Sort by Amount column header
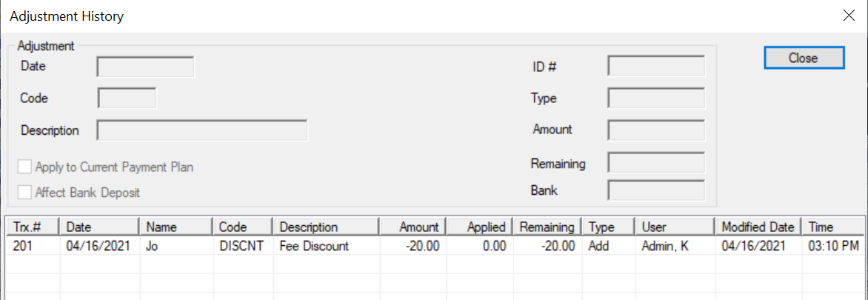Viewport: 868px width, 300px height. point(411,227)
